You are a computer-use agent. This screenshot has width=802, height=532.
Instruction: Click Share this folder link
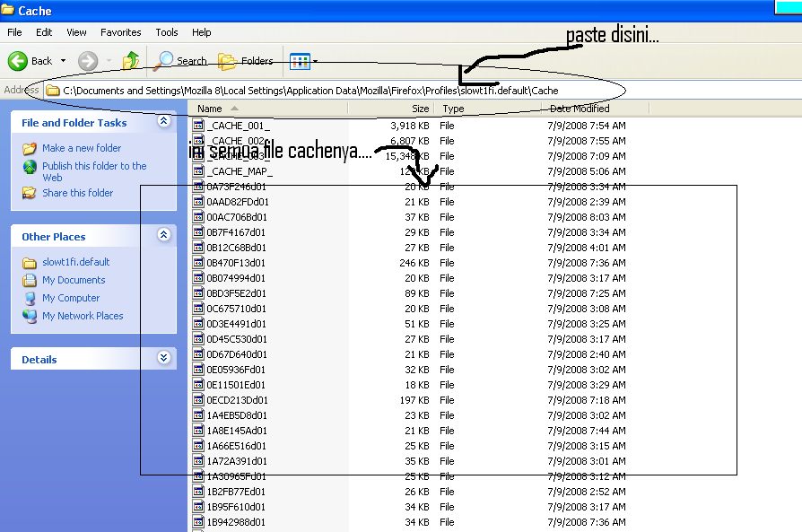[77, 193]
